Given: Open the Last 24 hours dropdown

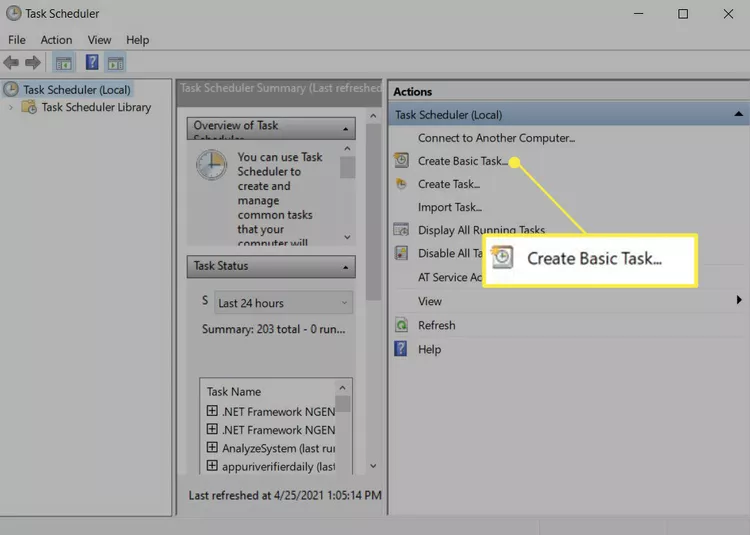Looking at the screenshot, I should (x=283, y=303).
